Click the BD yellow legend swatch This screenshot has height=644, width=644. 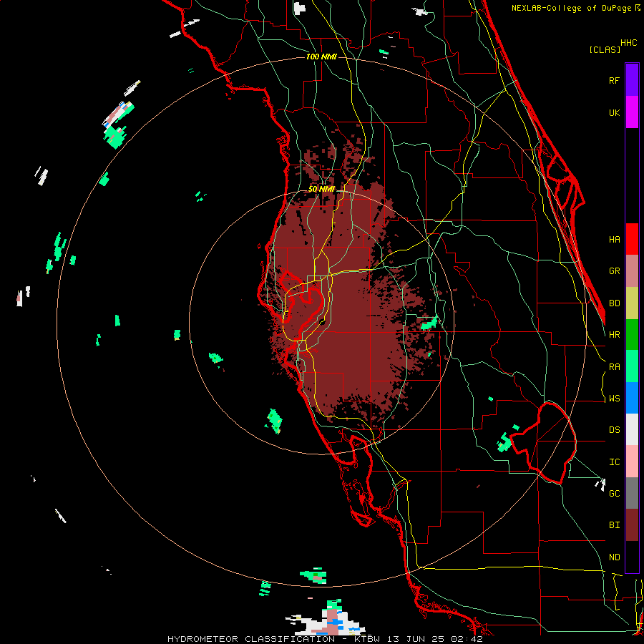(x=632, y=303)
